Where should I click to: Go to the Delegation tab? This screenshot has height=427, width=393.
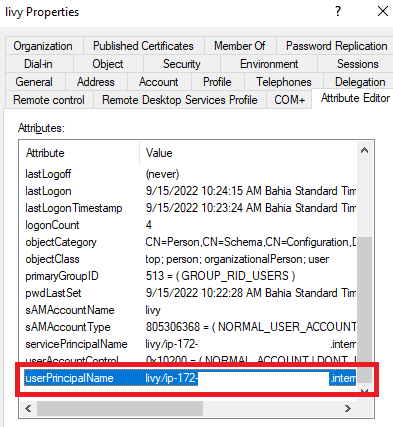[360, 82]
